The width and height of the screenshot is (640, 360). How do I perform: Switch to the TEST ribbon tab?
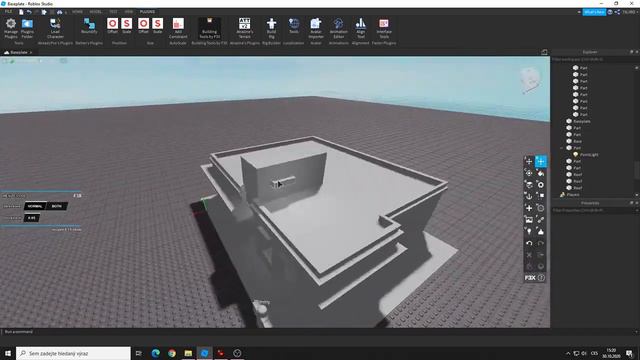point(113,12)
